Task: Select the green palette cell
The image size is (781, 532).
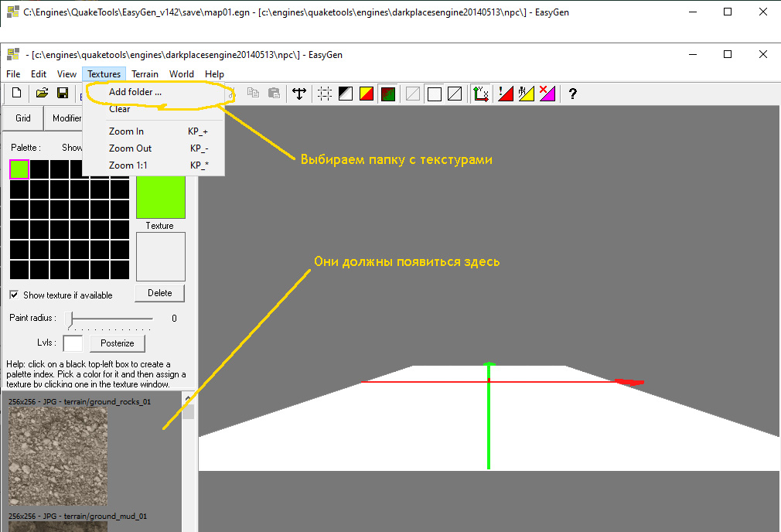Action: point(19,169)
